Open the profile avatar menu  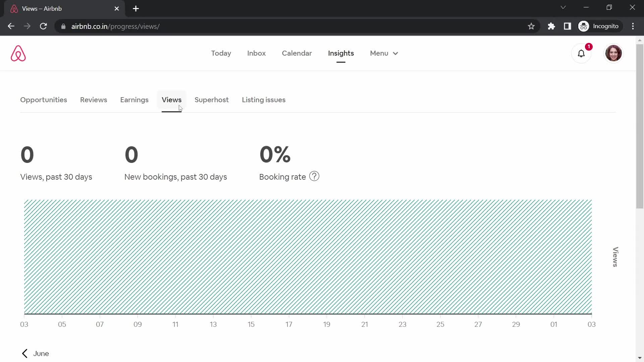pyautogui.click(x=613, y=53)
